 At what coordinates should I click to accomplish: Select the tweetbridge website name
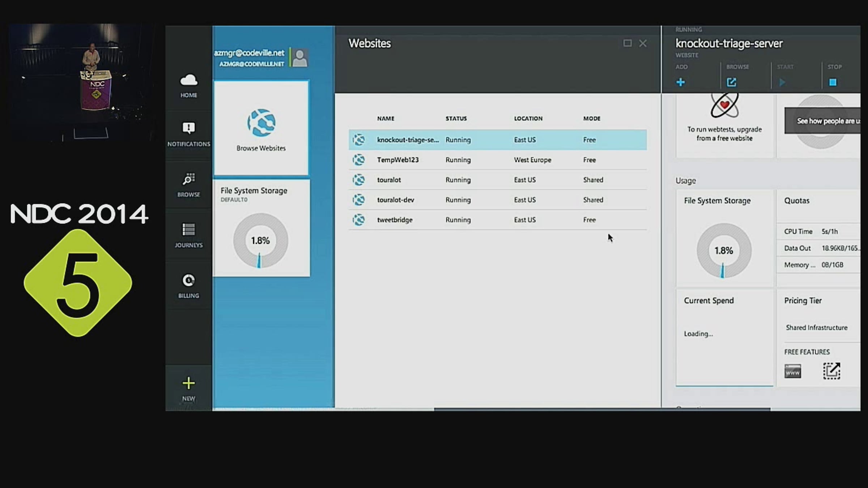[x=395, y=220]
